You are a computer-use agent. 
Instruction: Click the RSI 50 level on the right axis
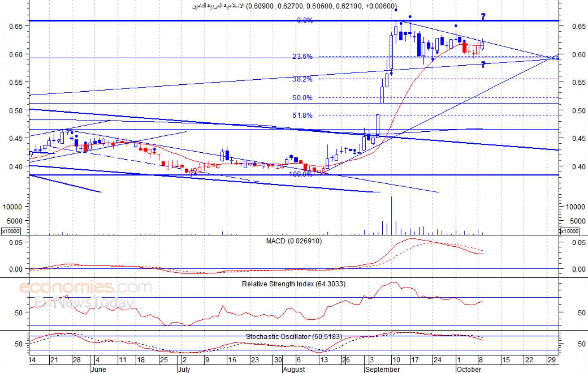click(581, 313)
